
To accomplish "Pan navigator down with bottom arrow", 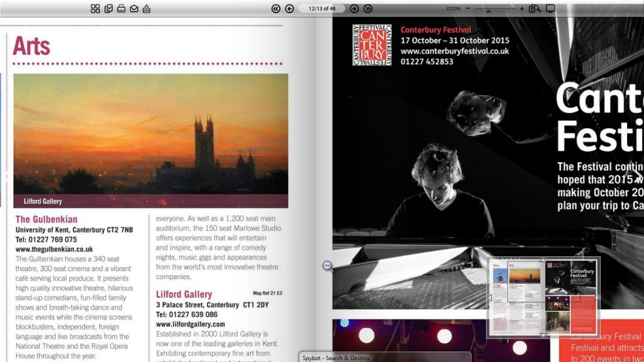I will 543,336.
